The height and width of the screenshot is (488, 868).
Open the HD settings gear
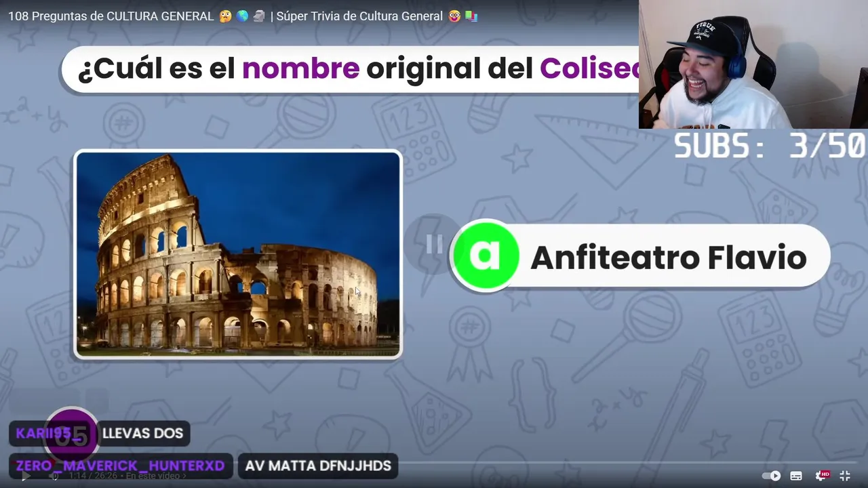tap(821, 476)
